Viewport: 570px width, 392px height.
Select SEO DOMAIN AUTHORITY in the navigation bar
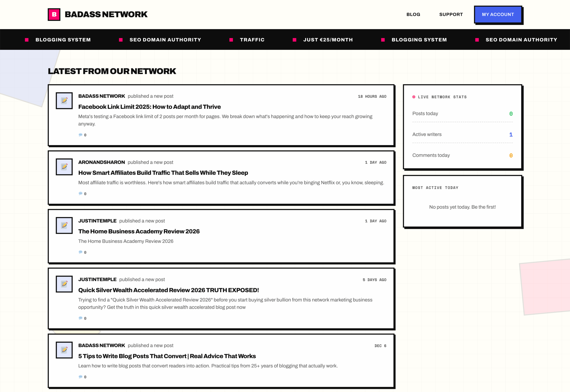[165, 40]
